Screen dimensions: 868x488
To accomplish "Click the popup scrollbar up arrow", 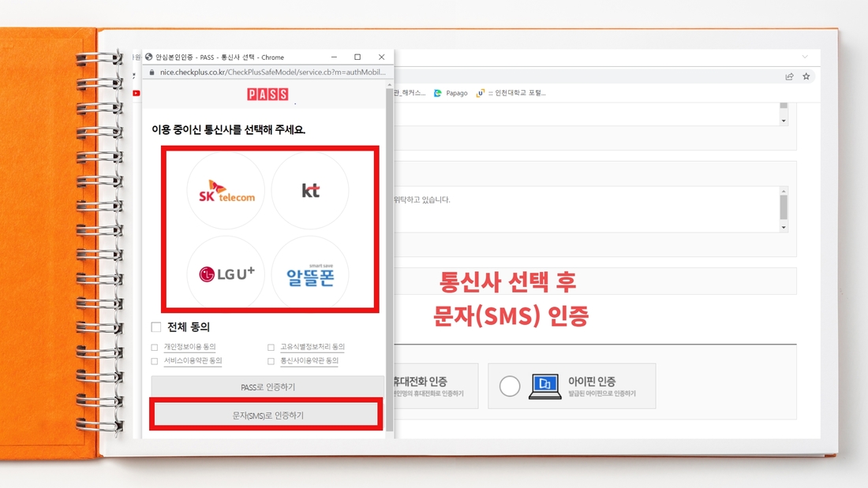I will pyautogui.click(x=389, y=84).
